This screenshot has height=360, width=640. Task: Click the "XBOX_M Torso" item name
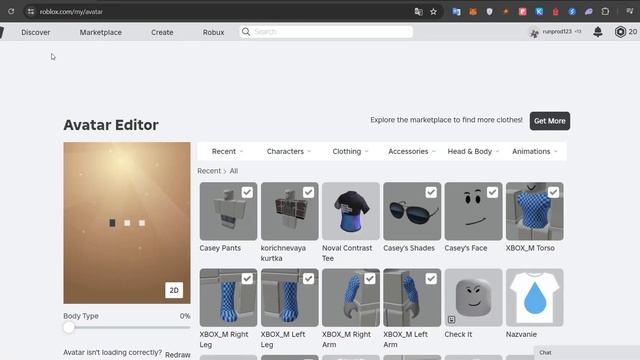(530, 248)
